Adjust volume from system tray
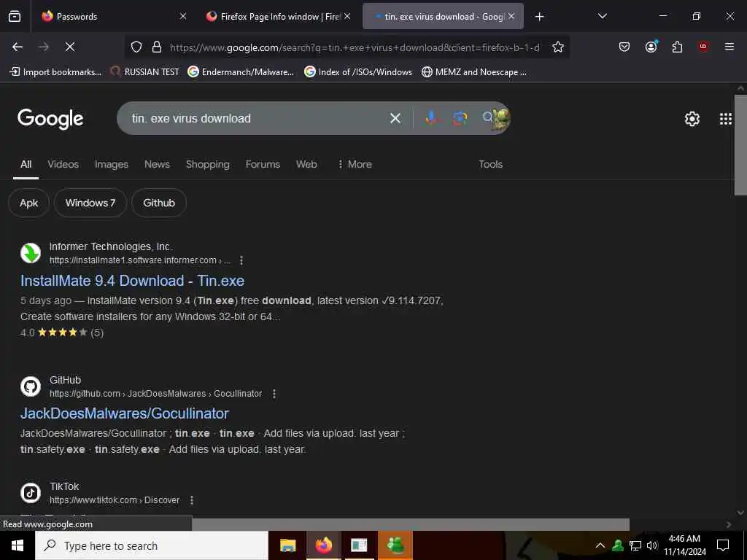This screenshot has height=560, width=747. (x=651, y=545)
